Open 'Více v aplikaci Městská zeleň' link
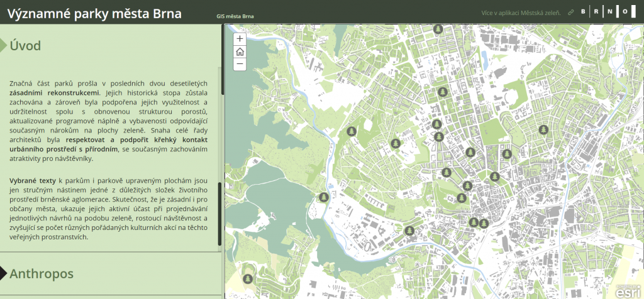The width and height of the screenshot is (644, 299). point(521,13)
